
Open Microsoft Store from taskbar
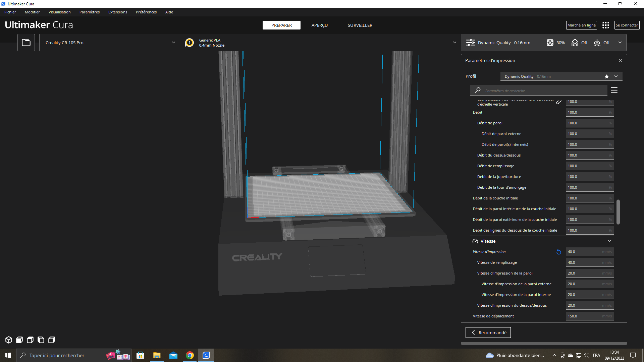(140, 355)
